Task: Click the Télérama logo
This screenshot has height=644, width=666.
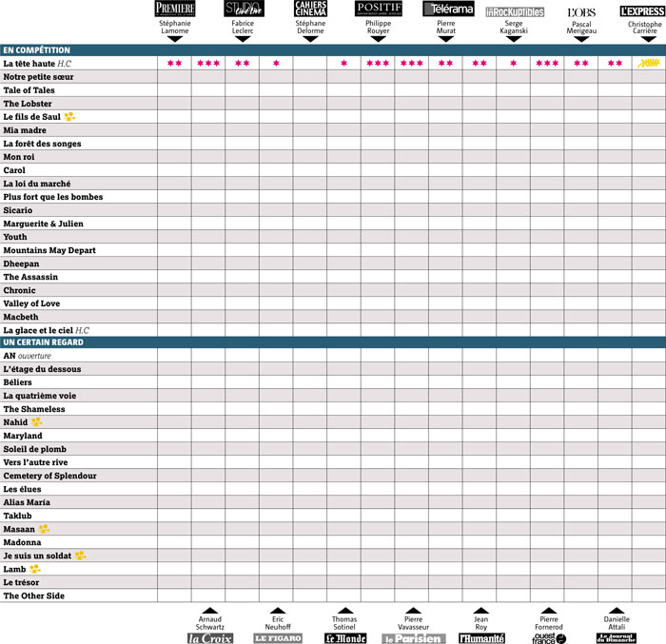Action: (448, 9)
